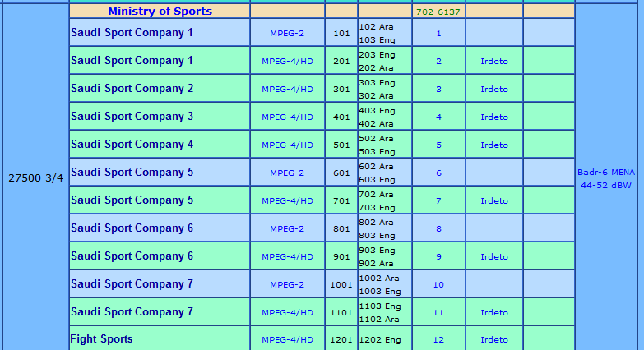Click the Irdeto link in Fight Sports row

coord(494,340)
